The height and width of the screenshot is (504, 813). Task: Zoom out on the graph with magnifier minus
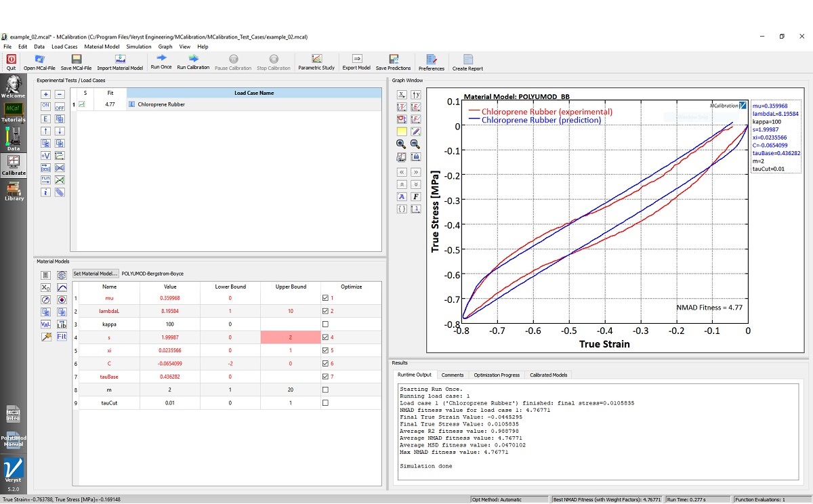[415, 144]
